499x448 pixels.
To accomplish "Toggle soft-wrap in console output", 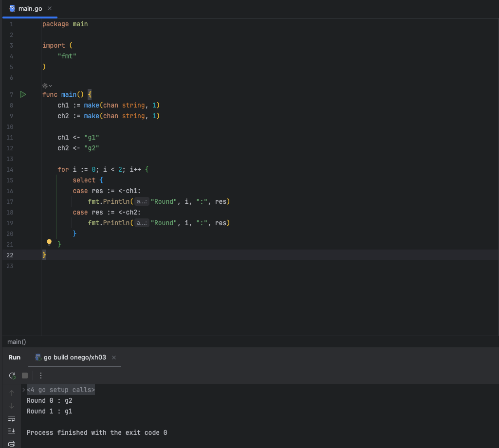I will pos(12,419).
